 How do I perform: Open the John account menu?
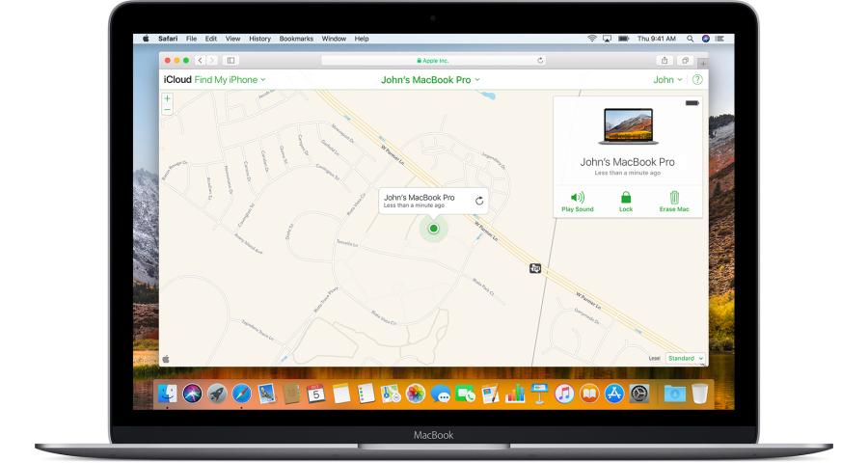tap(667, 80)
